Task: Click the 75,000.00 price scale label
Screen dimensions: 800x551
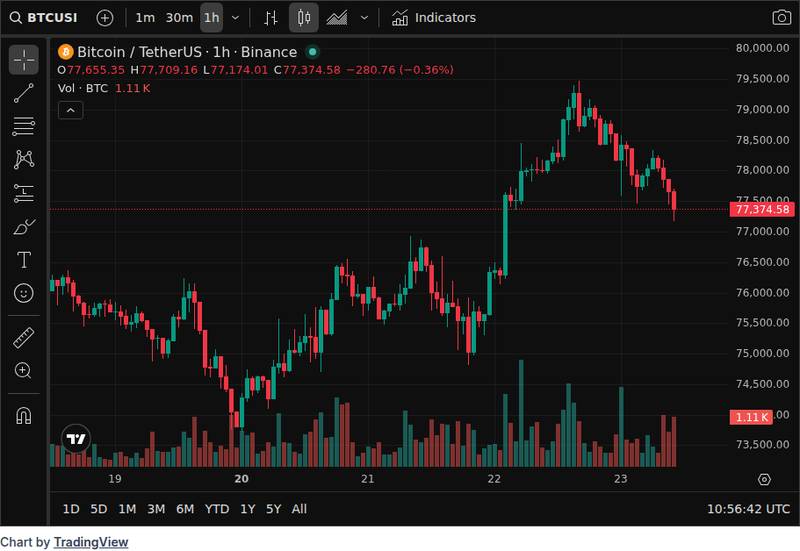Action: click(762, 353)
